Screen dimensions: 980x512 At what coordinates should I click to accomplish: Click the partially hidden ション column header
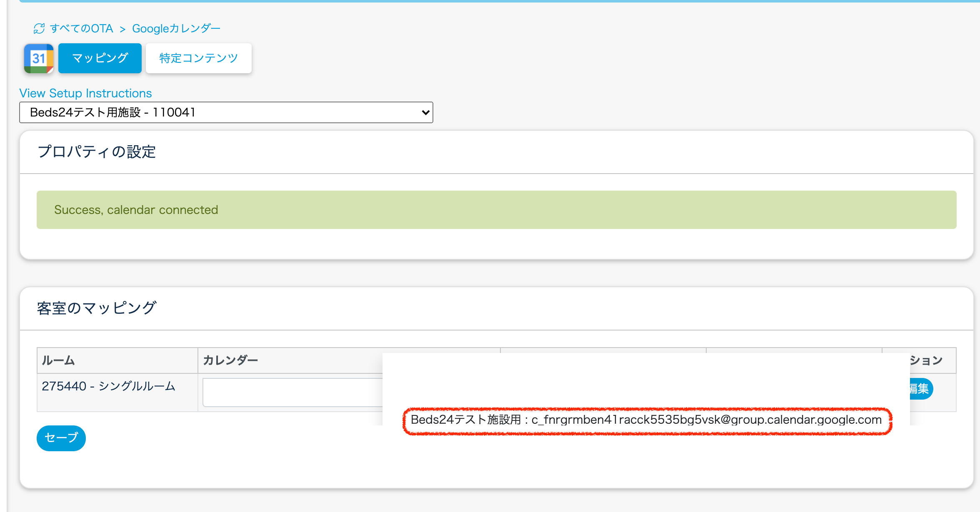[x=926, y=360]
